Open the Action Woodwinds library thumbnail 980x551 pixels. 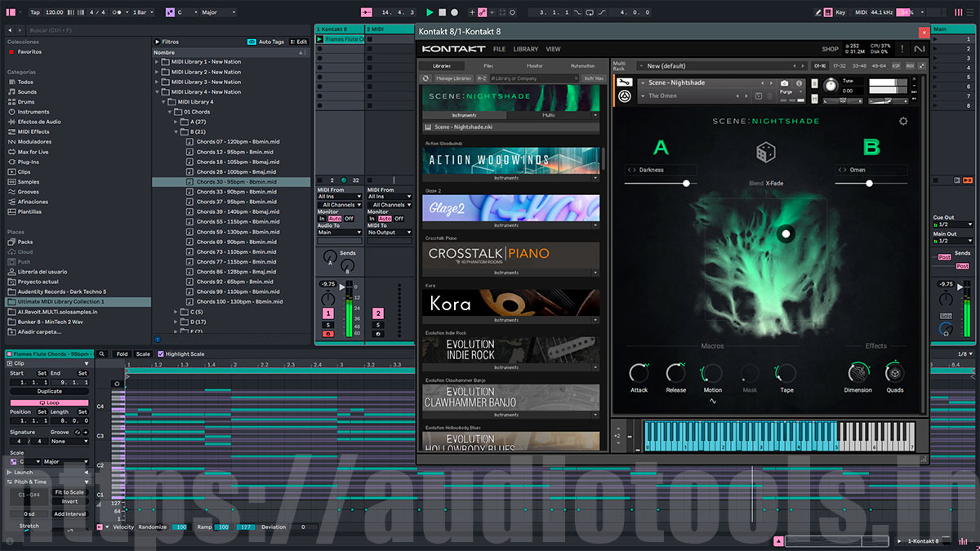point(510,159)
